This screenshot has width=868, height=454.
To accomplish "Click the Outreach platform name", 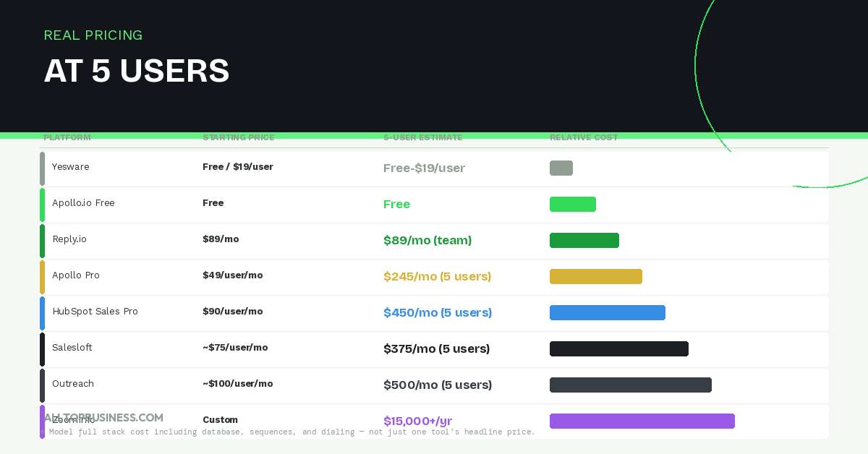I will click(73, 384).
